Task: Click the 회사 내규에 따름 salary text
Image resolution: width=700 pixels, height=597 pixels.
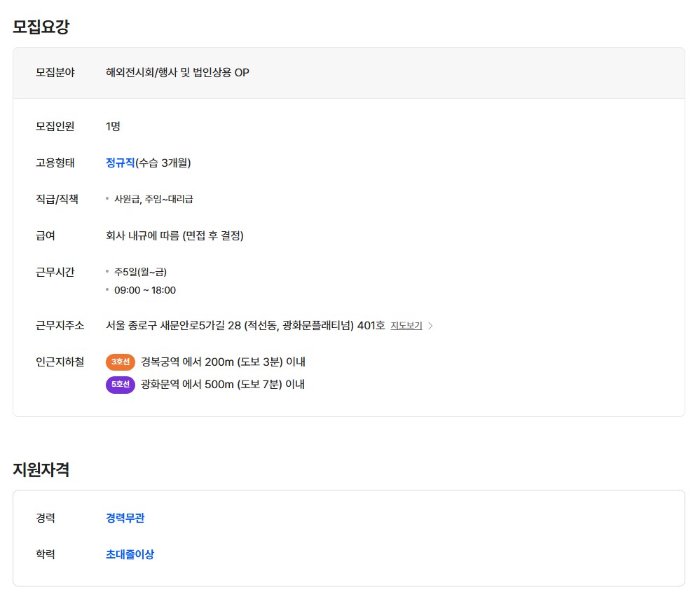Action: pos(174,235)
